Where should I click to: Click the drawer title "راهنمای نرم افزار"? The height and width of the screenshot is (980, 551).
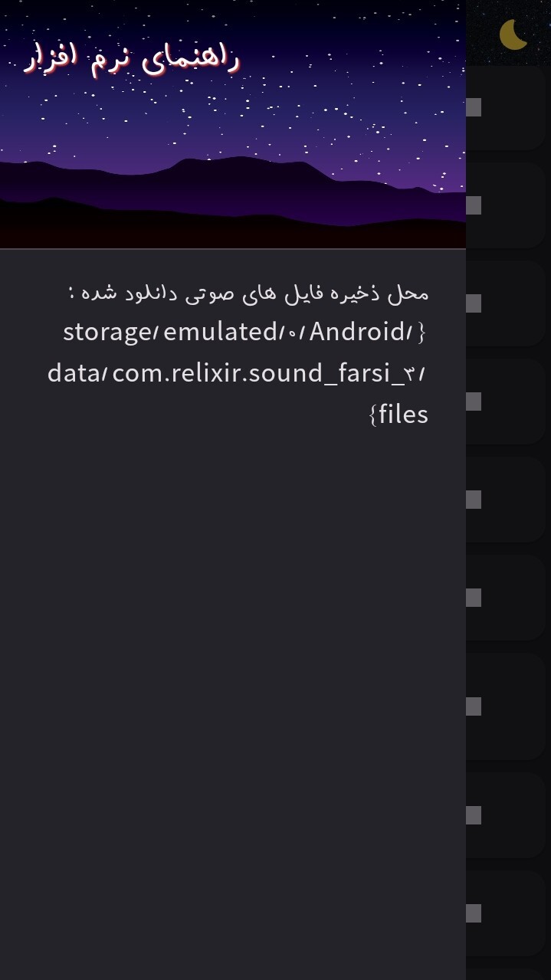click(x=133, y=60)
